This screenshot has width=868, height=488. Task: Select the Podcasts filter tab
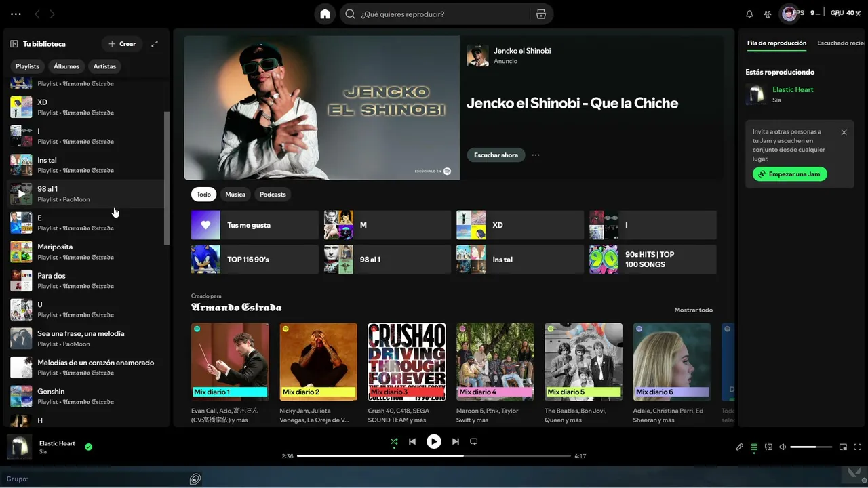pos(273,195)
